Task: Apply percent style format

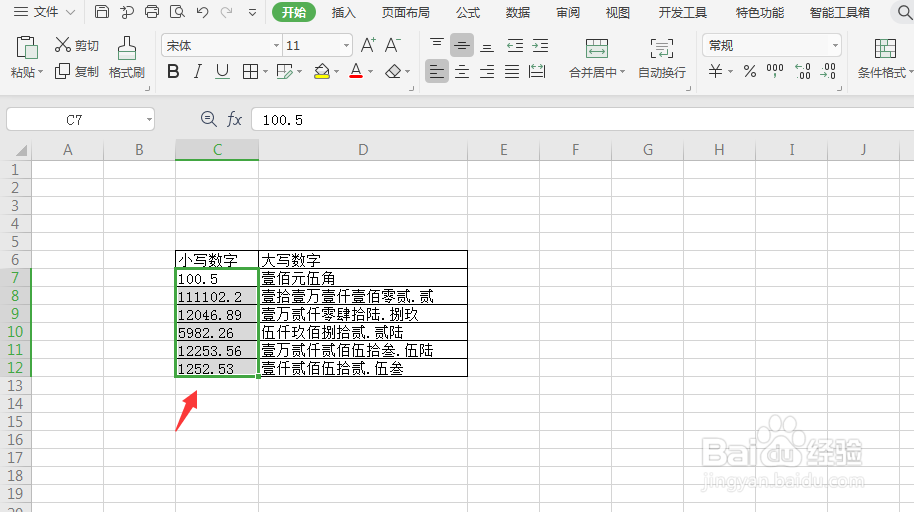Action: pos(750,72)
